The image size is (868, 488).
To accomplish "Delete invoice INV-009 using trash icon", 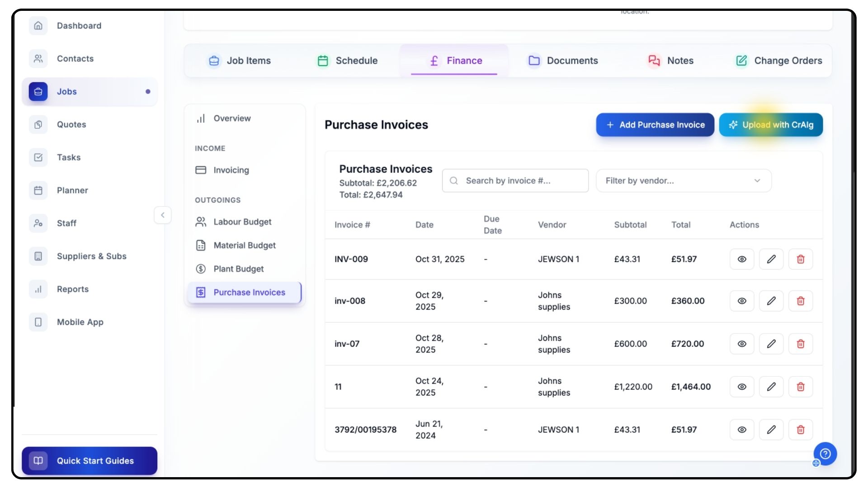I will pyautogui.click(x=800, y=259).
